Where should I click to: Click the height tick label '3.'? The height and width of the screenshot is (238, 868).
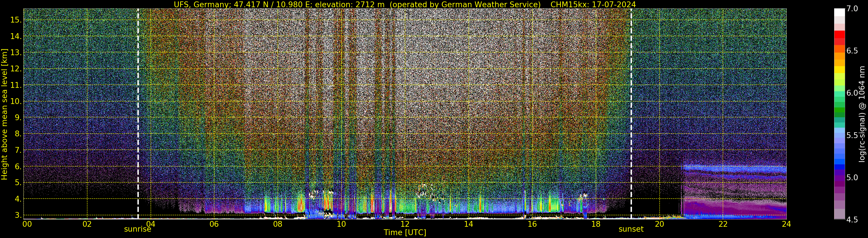(x=18, y=215)
